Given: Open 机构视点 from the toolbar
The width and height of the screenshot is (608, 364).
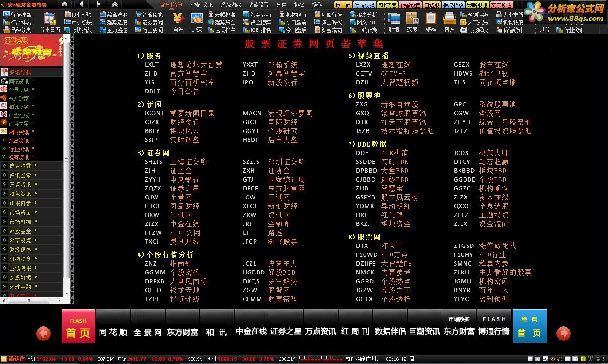Looking at the screenshot, I should [x=293, y=15].
